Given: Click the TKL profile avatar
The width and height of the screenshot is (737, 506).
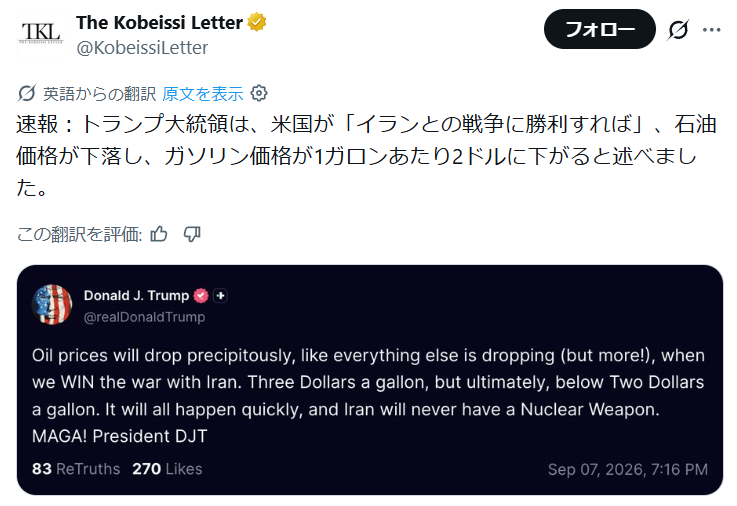Looking at the screenshot, I should [x=41, y=34].
